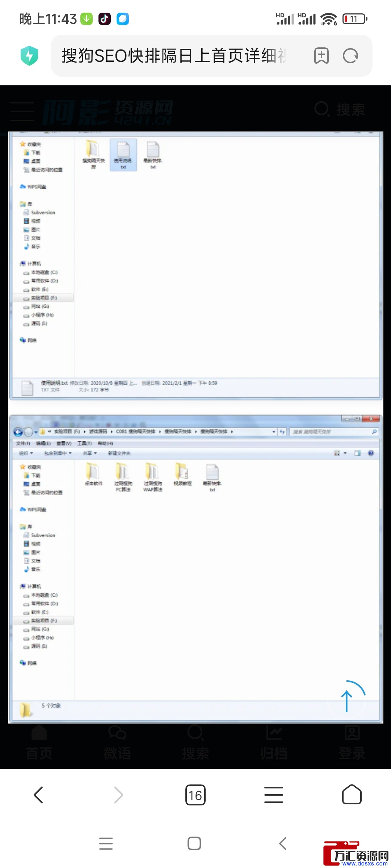The image size is (391, 868).
Task: Open the 帮助(H) menu
Action: 105,443
